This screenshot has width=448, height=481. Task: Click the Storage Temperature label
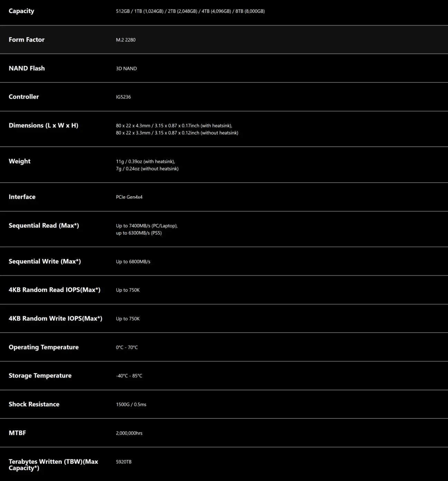coord(40,376)
